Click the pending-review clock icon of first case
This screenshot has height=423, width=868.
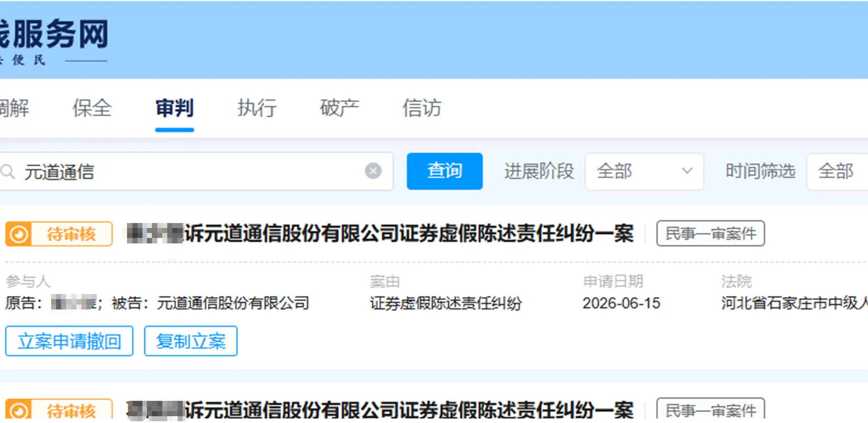click(19, 234)
